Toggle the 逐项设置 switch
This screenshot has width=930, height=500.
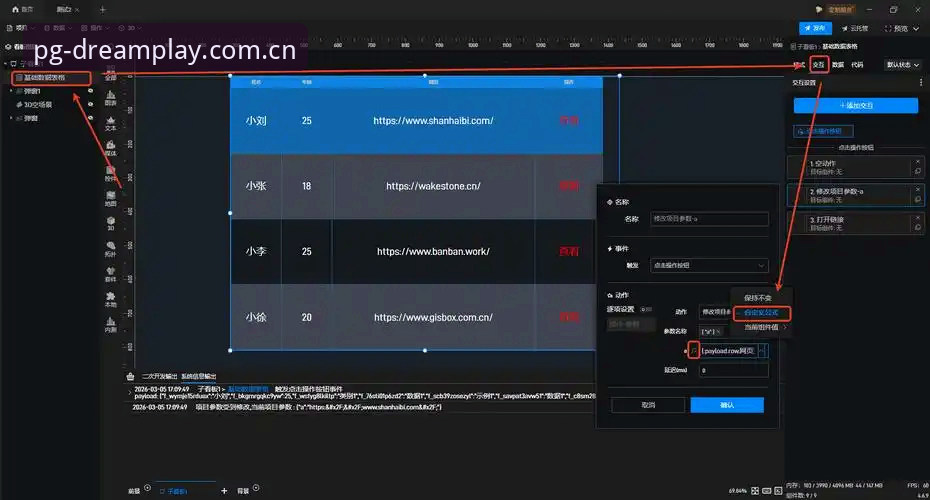[x=646, y=309]
